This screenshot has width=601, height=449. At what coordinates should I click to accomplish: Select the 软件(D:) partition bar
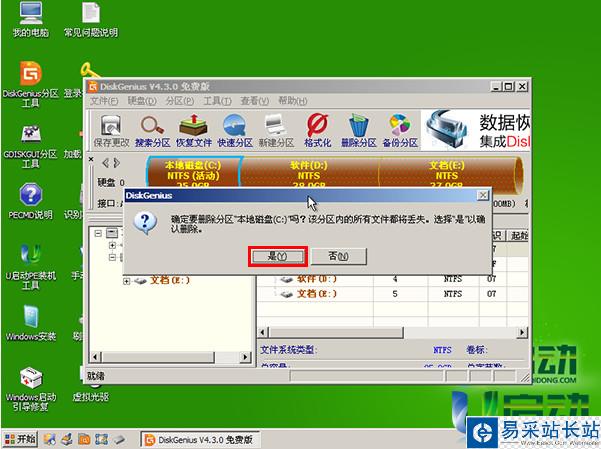pos(309,173)
